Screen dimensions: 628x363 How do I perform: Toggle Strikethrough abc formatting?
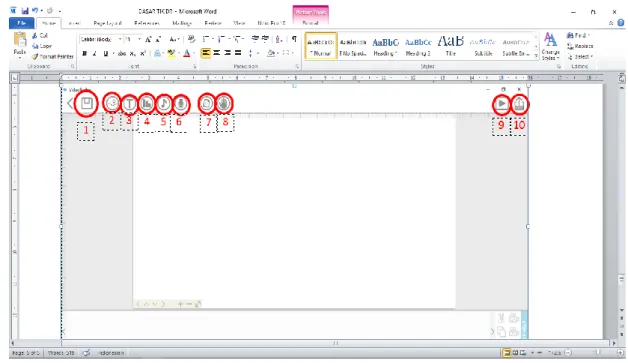[x=122, y=53]
